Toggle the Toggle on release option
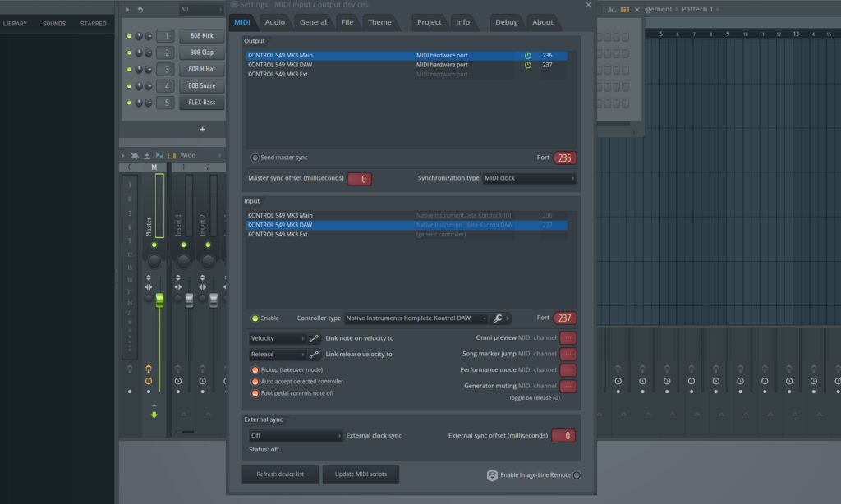841x504 pixels. [x=556, y=398]
